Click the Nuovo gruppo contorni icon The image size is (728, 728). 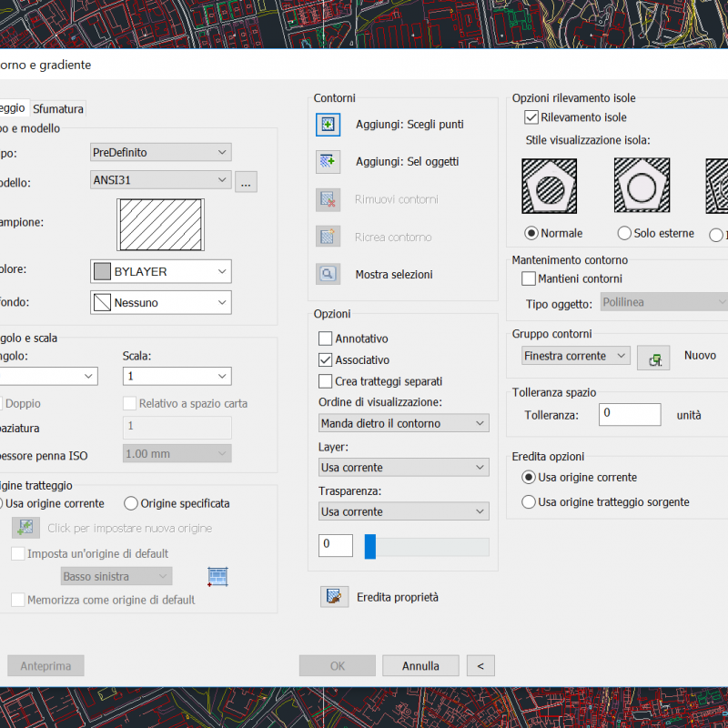[x=653, y=357]
